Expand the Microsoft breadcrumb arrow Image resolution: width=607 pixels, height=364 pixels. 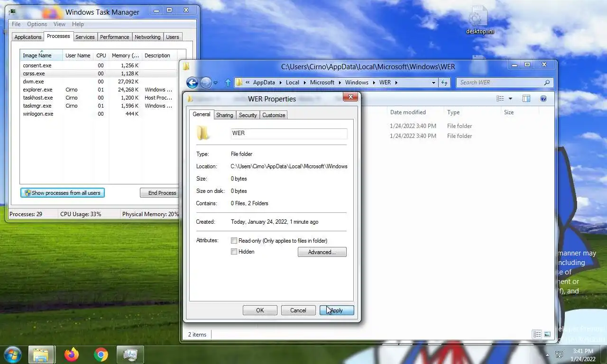coord(339,82)
